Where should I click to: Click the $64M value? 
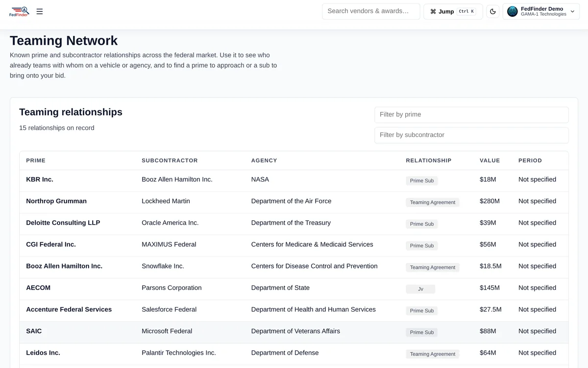coord(488,353)
